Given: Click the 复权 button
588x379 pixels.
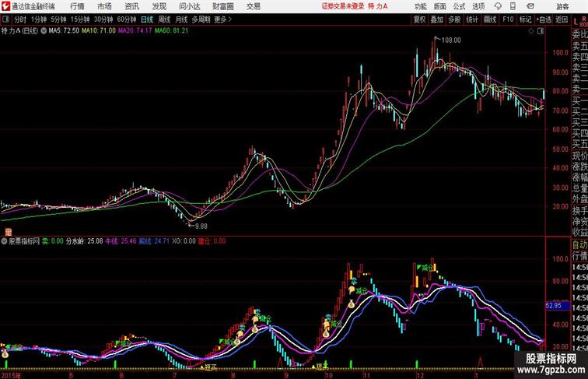Looking at the screenshot, I should click(419, 19).
